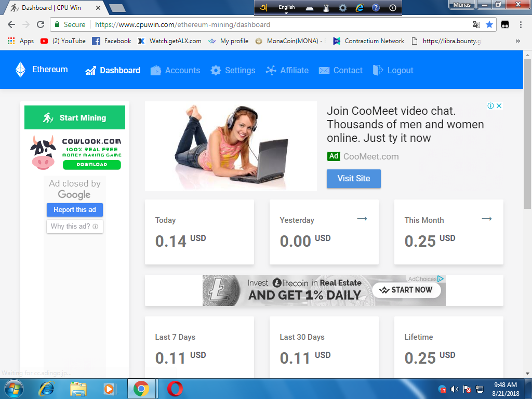Expand This Month earnings arrow
The height and width of the screenshot is (399, 532).
(x=487, y=219)
